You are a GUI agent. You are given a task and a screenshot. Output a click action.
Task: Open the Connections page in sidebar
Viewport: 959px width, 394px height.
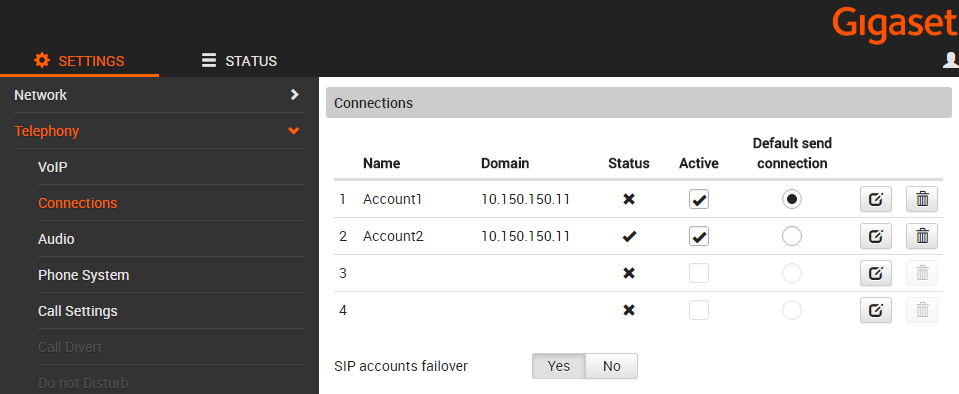pyautogui.click(x=171, y=203)
